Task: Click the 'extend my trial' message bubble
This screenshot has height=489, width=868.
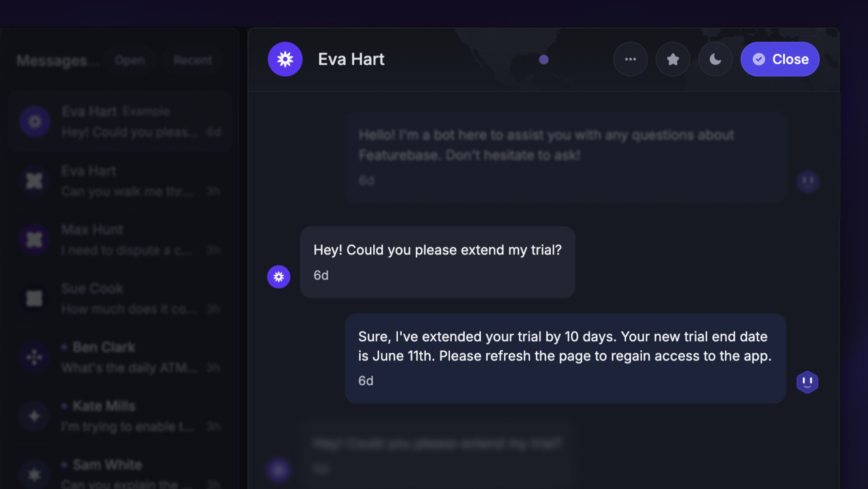Action: click(x=437, y=262)
